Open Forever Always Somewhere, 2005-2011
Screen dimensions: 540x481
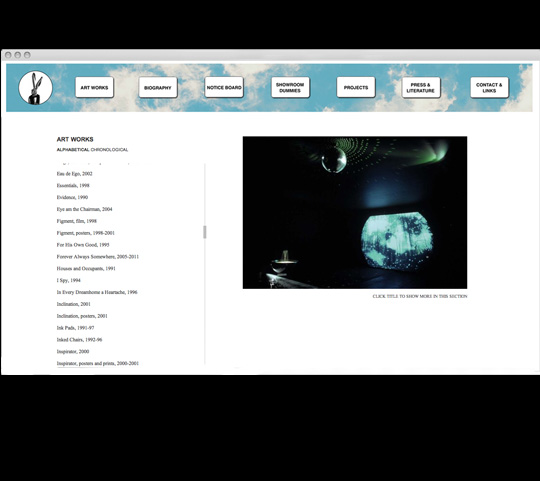pyautogui.click(x=97, y=257)
